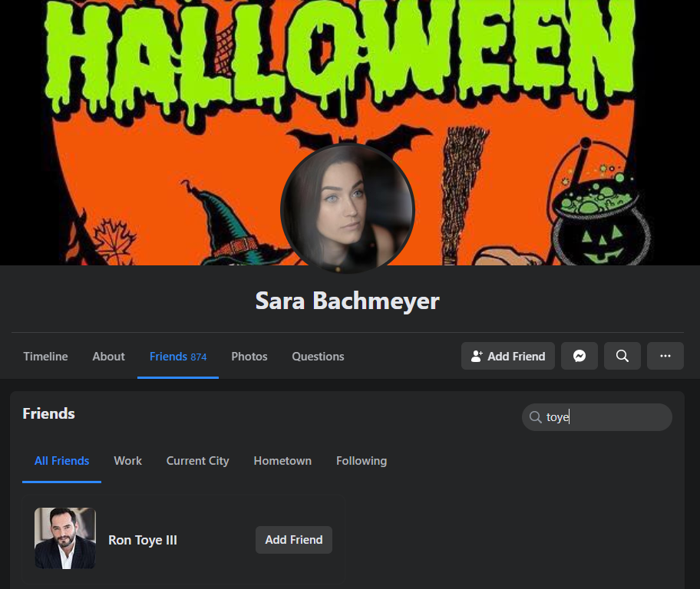Screen dimensions: 700x589
Task: Show friends from Work
Action: click(x=127, y=461)
